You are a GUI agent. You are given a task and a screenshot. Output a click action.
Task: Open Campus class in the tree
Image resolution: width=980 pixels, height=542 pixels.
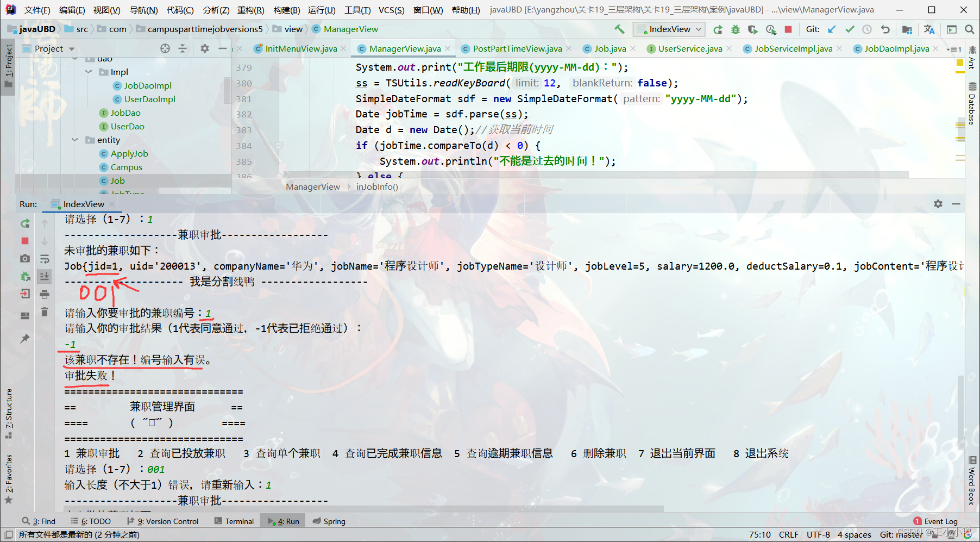126,167
